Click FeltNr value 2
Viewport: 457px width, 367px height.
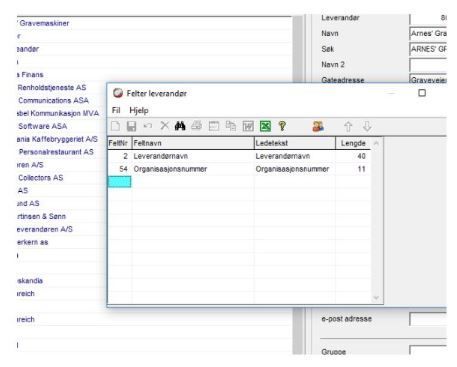pos(120,156)
